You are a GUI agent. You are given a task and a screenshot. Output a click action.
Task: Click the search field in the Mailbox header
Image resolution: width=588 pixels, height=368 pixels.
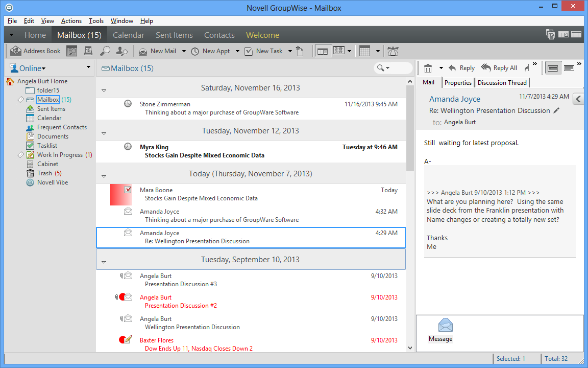point(393,68)
